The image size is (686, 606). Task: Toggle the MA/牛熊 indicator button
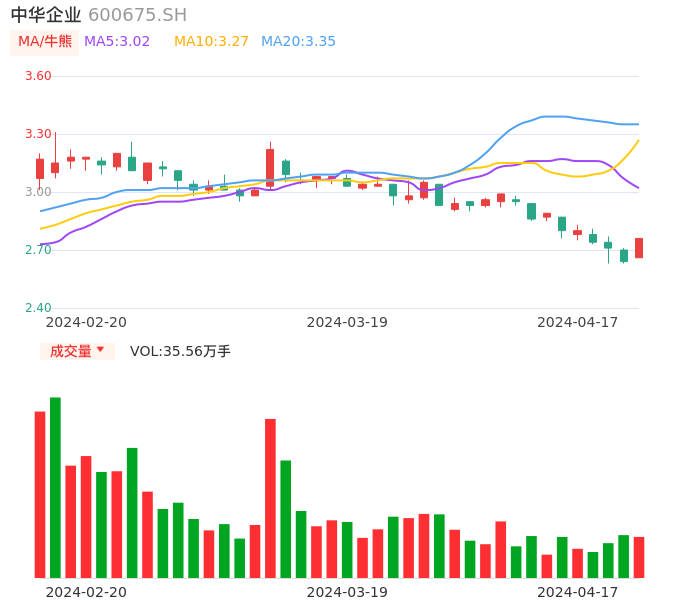click(44, 42)
